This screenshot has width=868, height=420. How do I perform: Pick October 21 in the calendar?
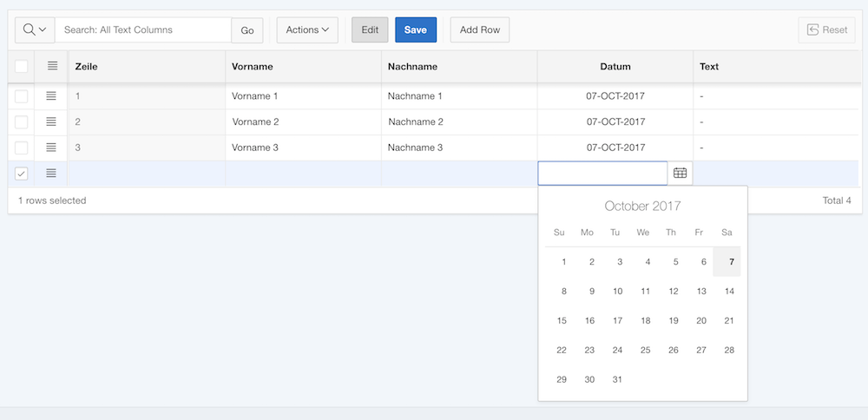click(727, 320)
